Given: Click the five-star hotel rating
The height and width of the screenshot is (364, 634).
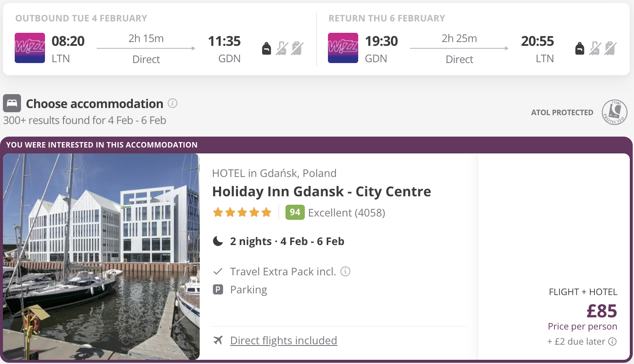Looking at the screenshot, I should tap(242, 212).
